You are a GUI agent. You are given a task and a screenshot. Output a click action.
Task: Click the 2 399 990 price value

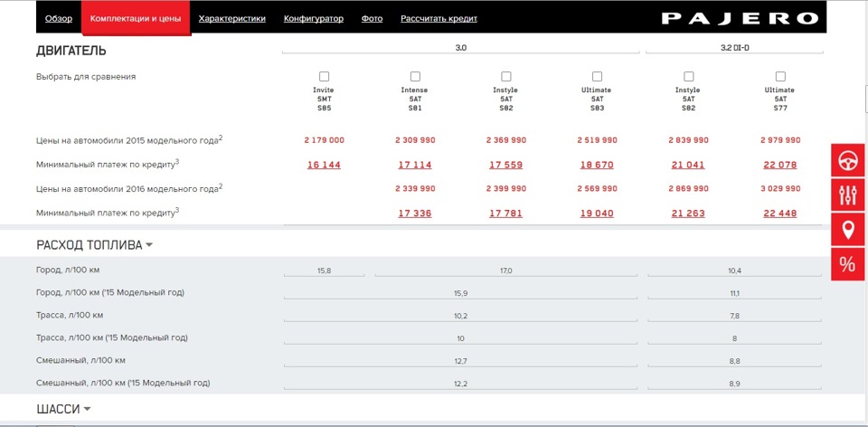click(x=506, y=189)
